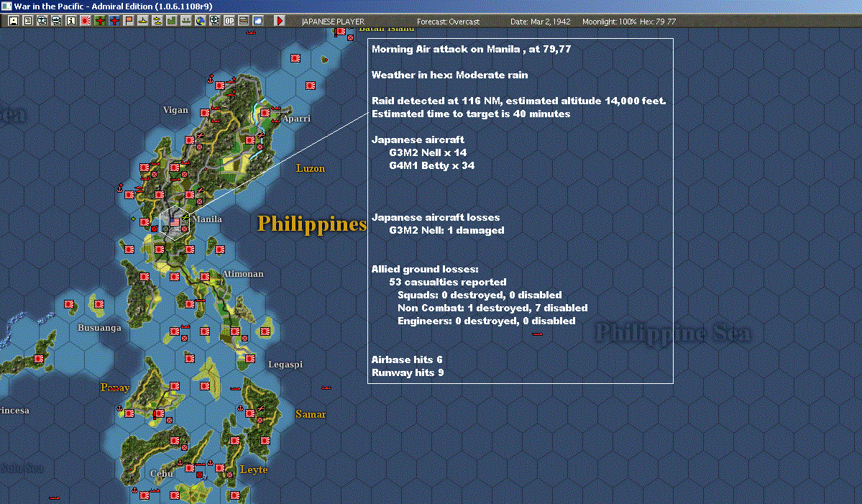Click the Atimonan map label

coord(242,274)
